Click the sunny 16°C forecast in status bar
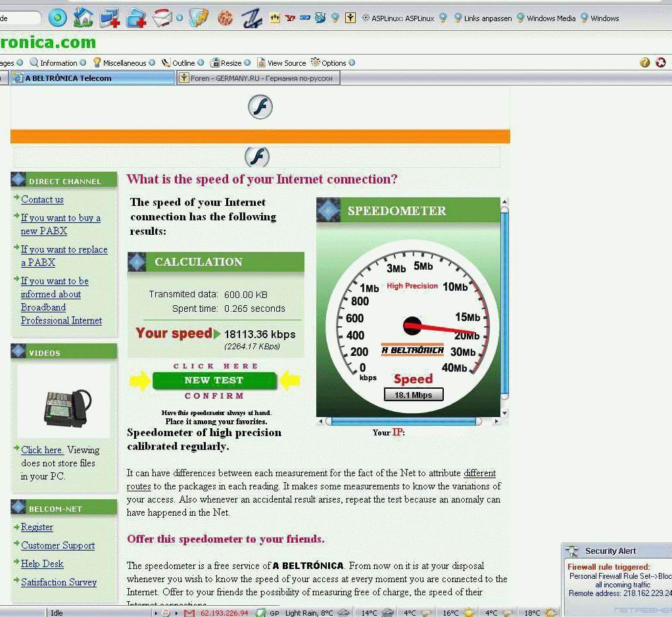This screenshot has height=617, width=672. pyautogui.click(x=458, y=612)
